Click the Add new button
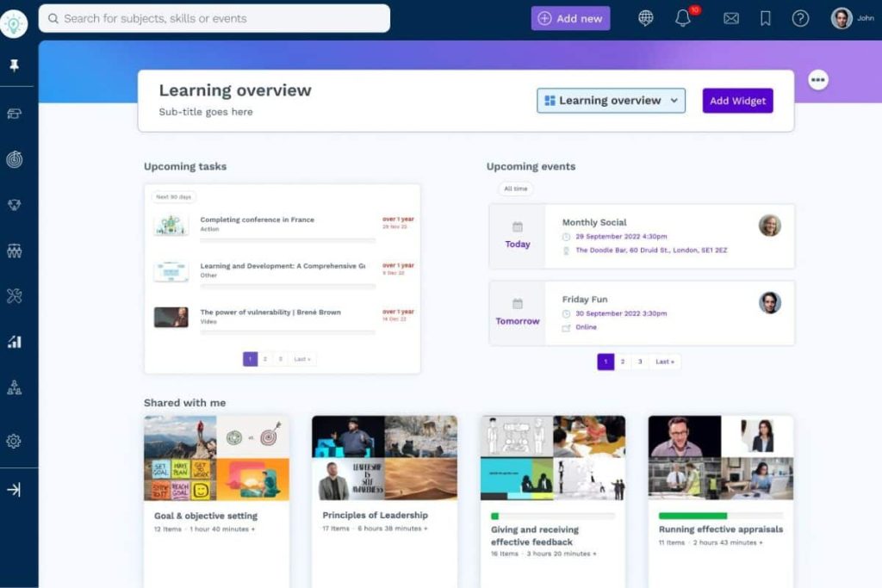The image size is (882, 588). 570,19
